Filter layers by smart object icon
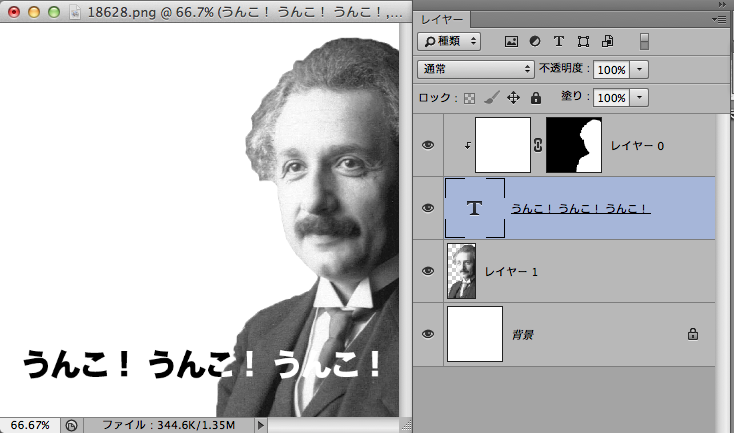 click(x=608, y=41)
